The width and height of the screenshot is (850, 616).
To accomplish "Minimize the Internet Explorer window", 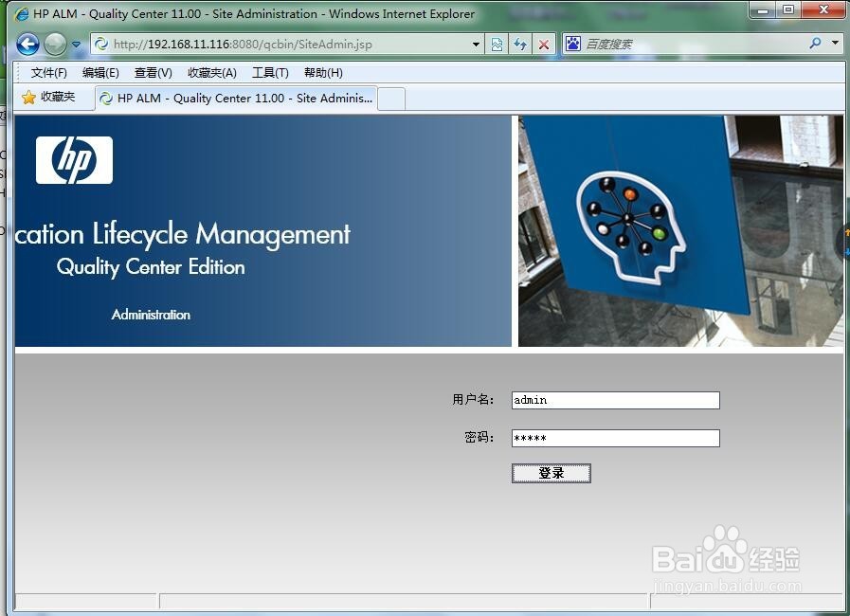I will tap(763, 9).
